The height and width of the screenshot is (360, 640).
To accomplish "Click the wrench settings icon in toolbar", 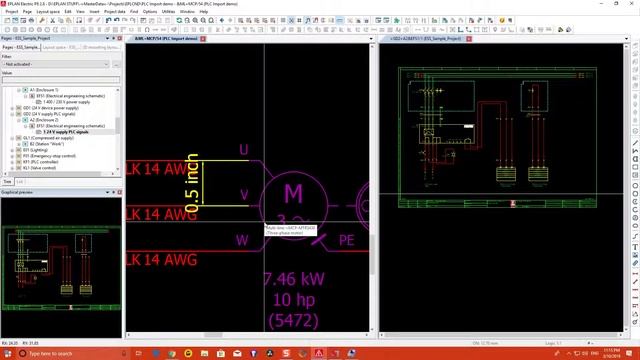I will pyautogui.click(x=42, y=20).
